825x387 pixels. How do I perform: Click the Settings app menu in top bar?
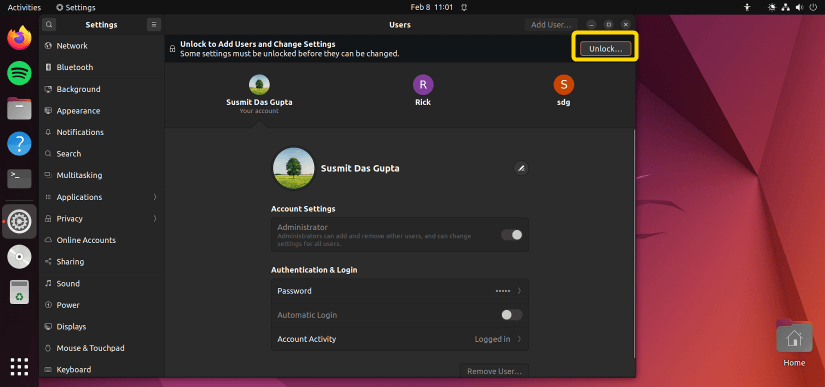[76, 7]
